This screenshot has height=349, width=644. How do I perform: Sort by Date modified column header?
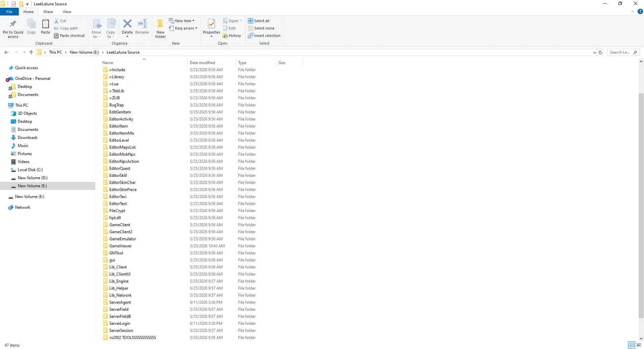point(212,63)
